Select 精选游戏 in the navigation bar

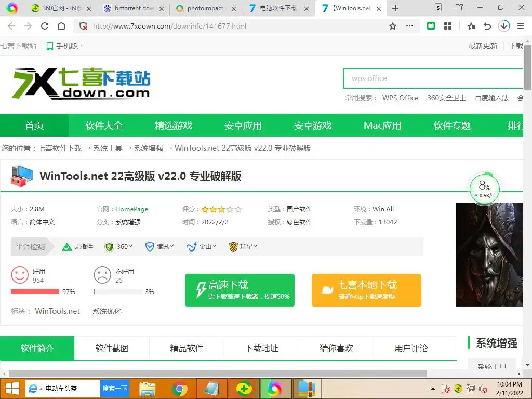174,126
